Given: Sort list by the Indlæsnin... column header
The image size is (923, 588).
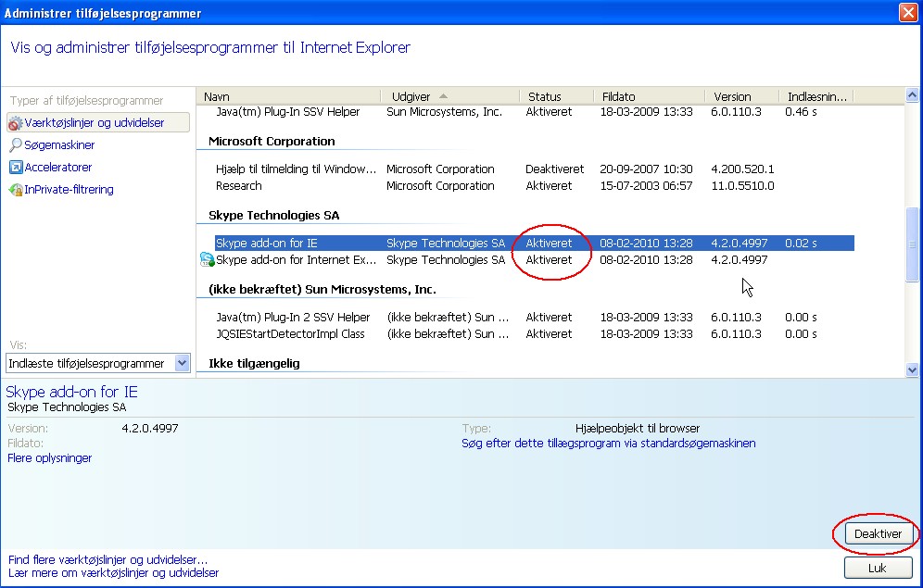Looking at the screenshot, I should tap(817, 96).
